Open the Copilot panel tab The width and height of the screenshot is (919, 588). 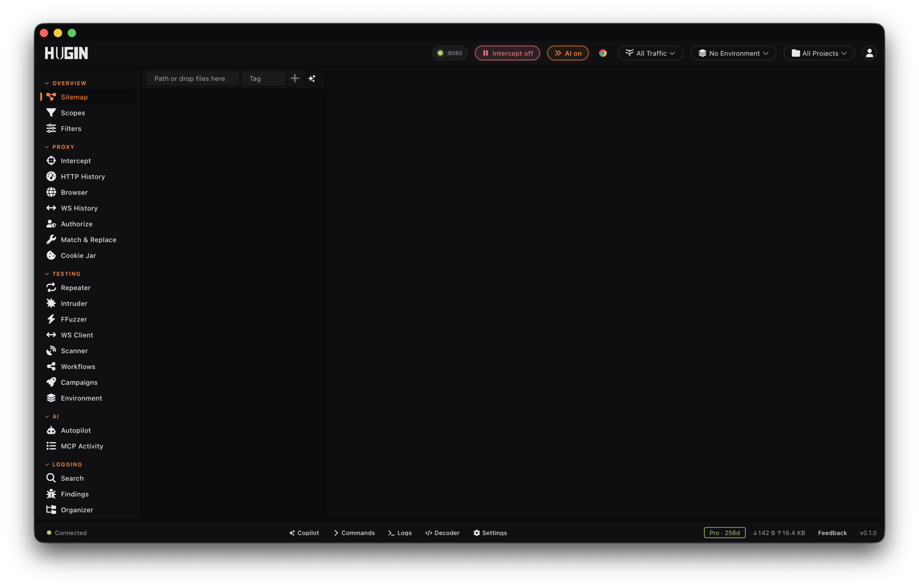click(304, 533)
